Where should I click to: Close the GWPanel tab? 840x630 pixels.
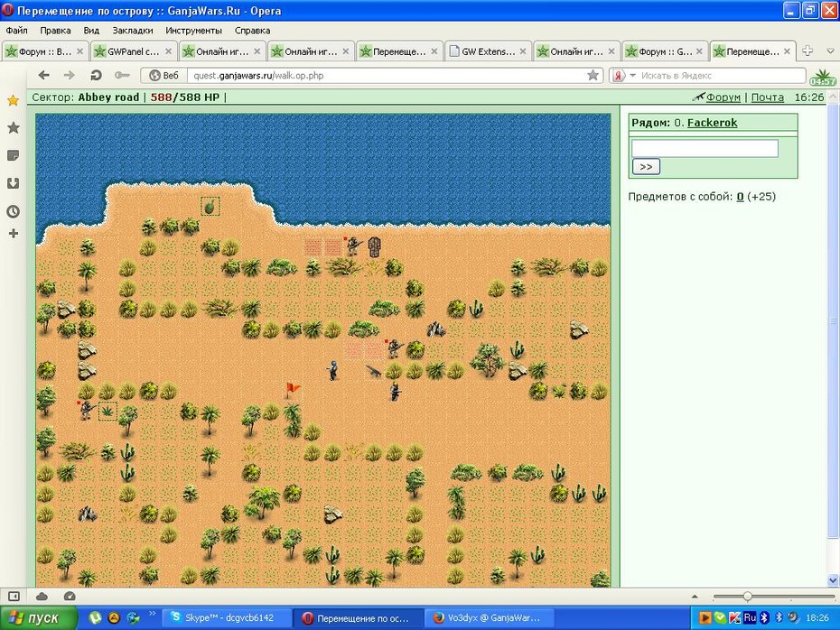(x=168, y=51)
